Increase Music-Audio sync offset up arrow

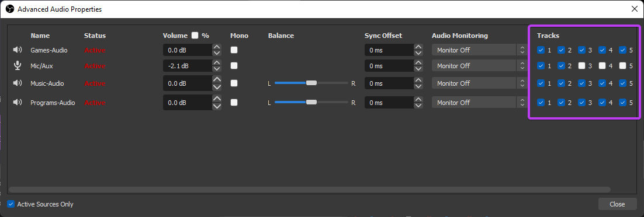418,80
